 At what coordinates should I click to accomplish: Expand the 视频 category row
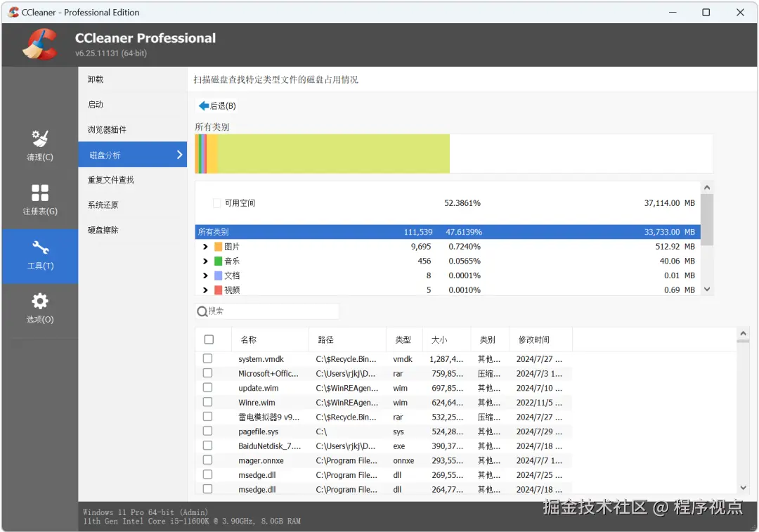pos(205,290)
